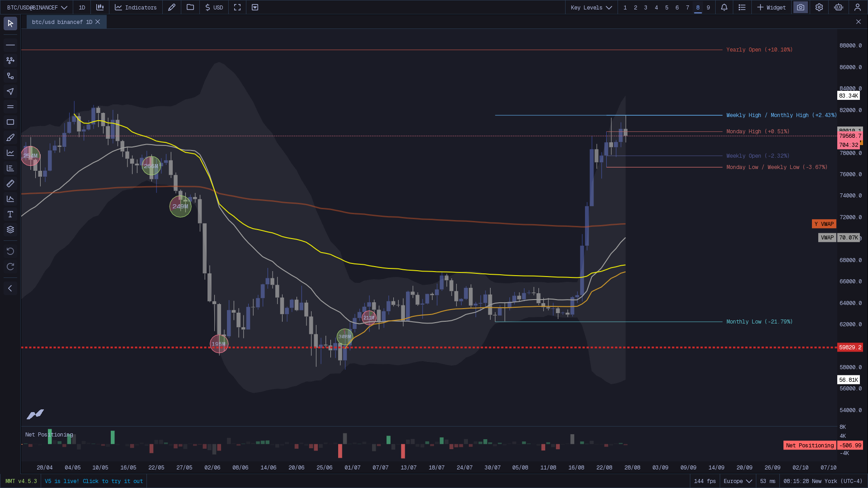Image resolution: width=868 pixels, height=488 pixels.
Task: Switch to layout tab 4
Action: (x=656, y=7)
